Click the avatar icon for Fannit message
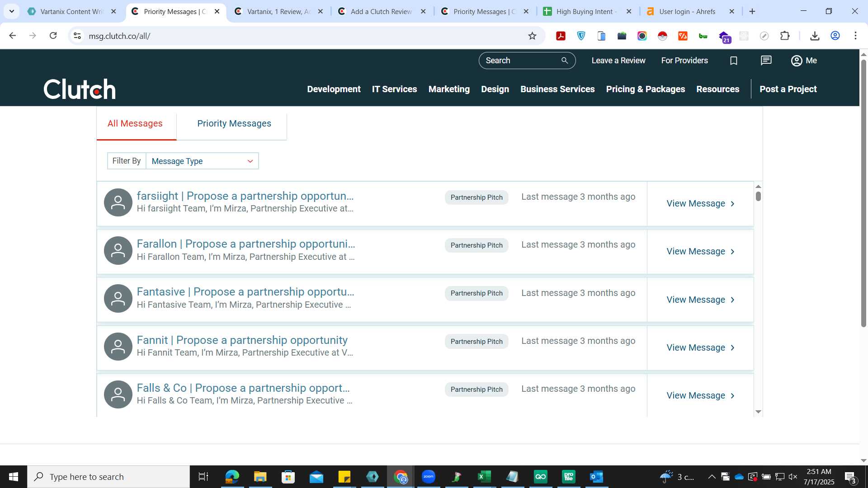 (x=118, y=347)
